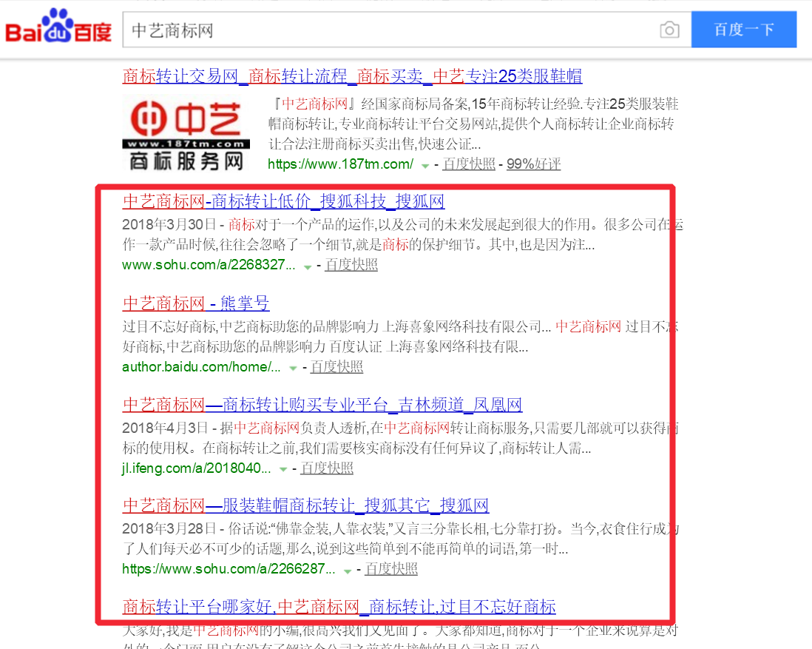The width and height of the screenshot is (812, 649).
Task: Click the Baidu logo
Action: 58,28
